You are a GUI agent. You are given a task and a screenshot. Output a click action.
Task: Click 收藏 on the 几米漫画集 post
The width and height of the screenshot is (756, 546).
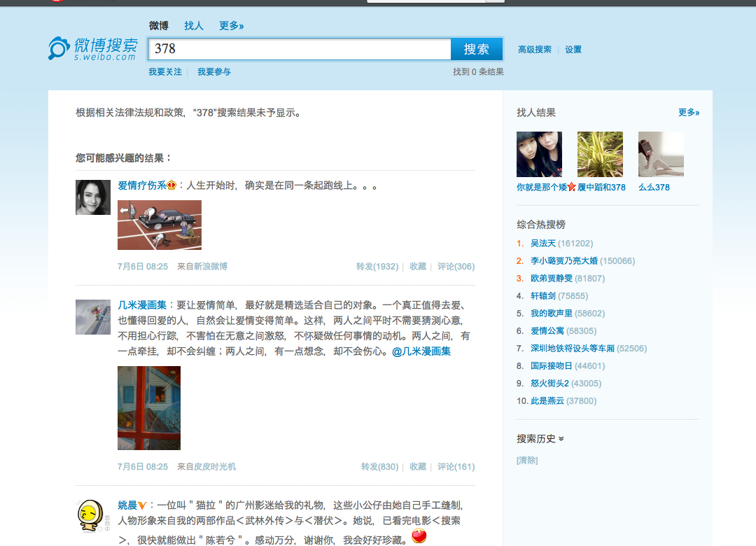(418, 466)
